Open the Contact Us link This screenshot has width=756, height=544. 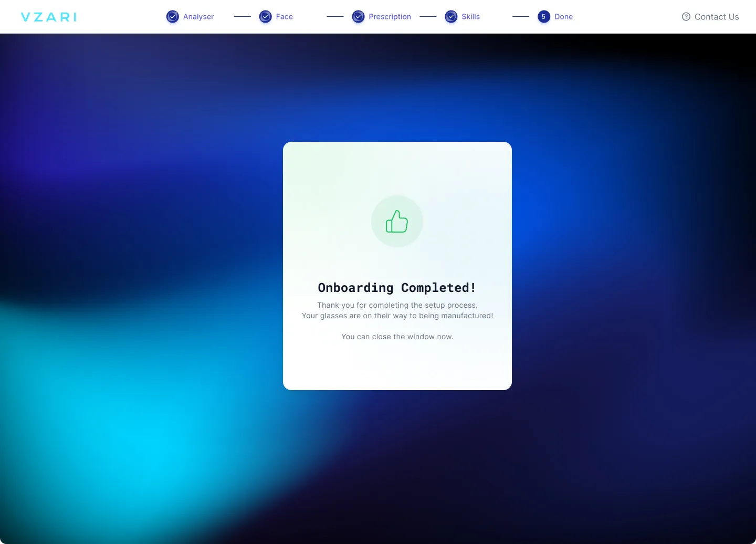(x=710, y=17)
